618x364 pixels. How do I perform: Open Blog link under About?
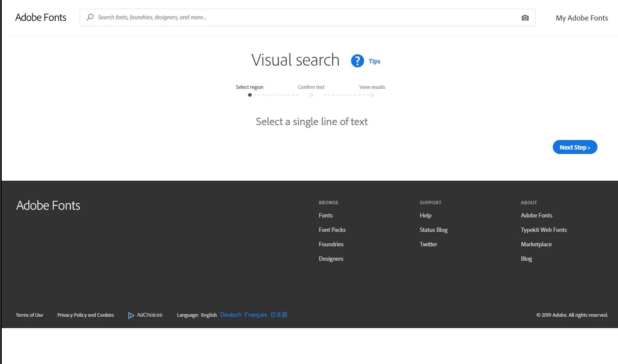pos(527,259)
